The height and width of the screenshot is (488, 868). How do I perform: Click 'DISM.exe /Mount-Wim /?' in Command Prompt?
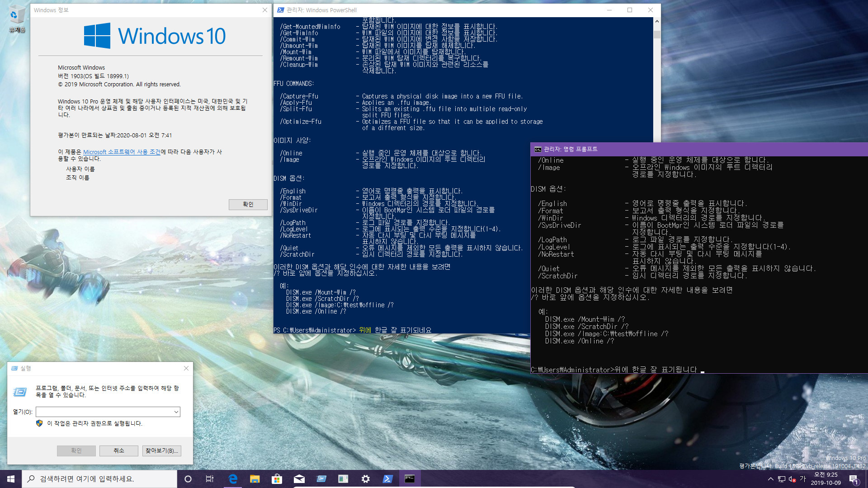tap(585, 319)
